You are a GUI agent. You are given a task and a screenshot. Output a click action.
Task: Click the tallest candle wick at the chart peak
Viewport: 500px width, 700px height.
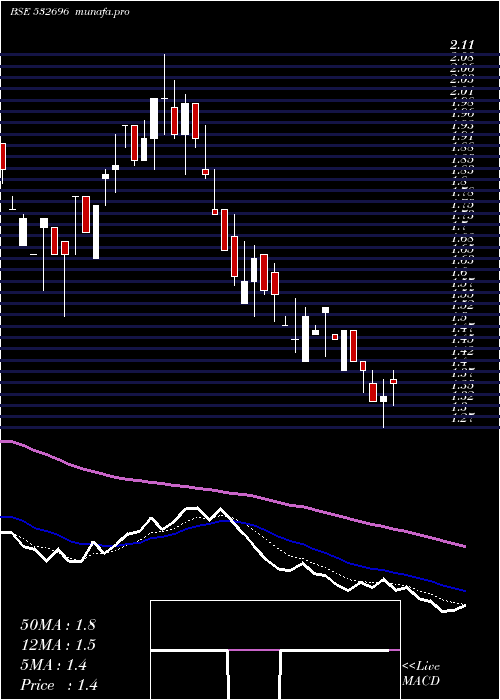[164, 94]
